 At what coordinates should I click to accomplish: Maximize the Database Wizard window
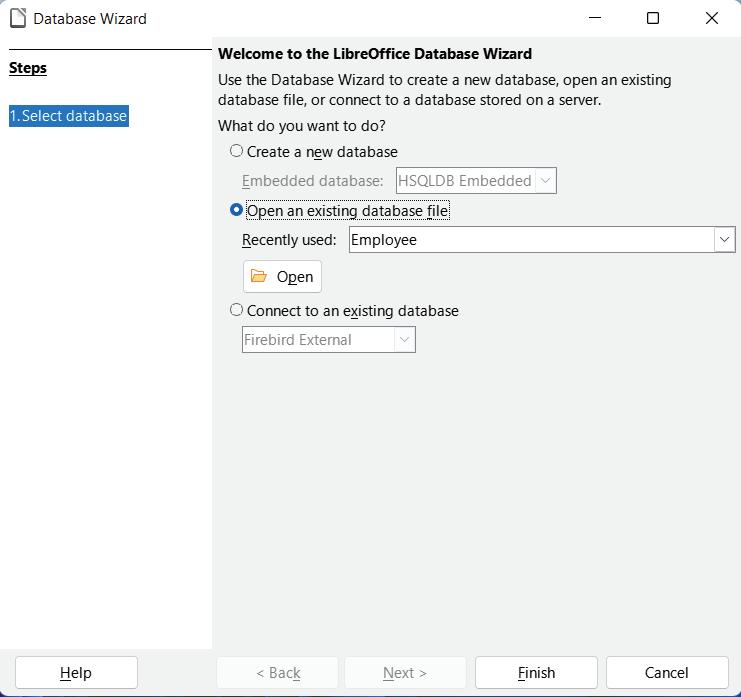coord(653,18)
